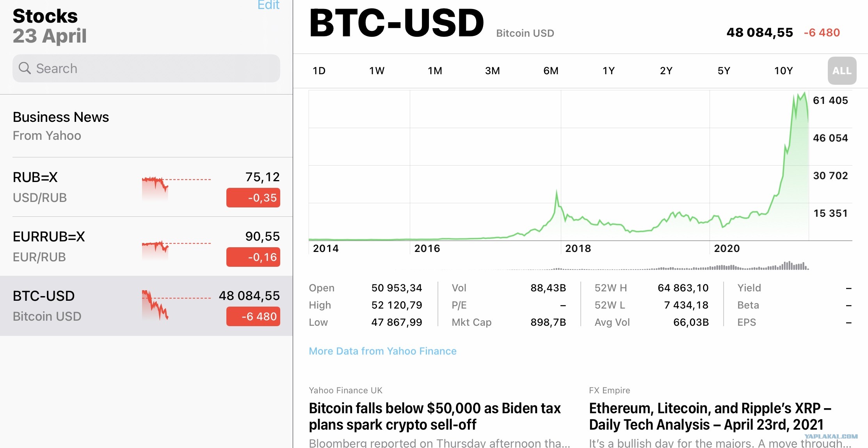Select the ALL range button
Image resolution: width=868 pixels, height=448 pixels.
[x=842, y=71]
